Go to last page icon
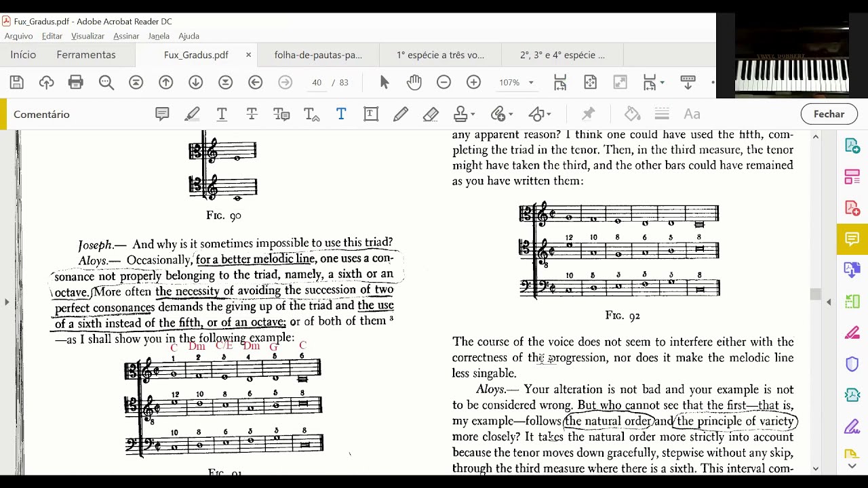This screenshot has height=488, width=868. coord(226,83)
